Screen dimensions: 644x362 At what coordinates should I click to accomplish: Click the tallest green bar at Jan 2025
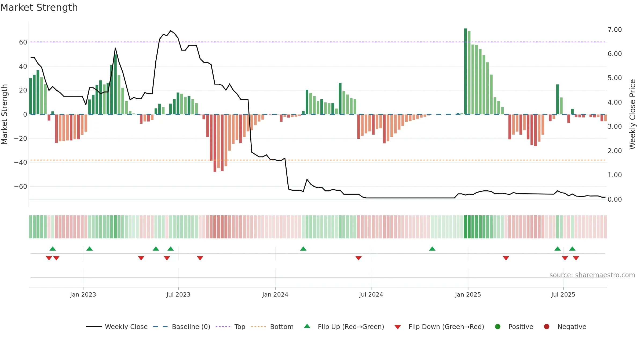466,71
